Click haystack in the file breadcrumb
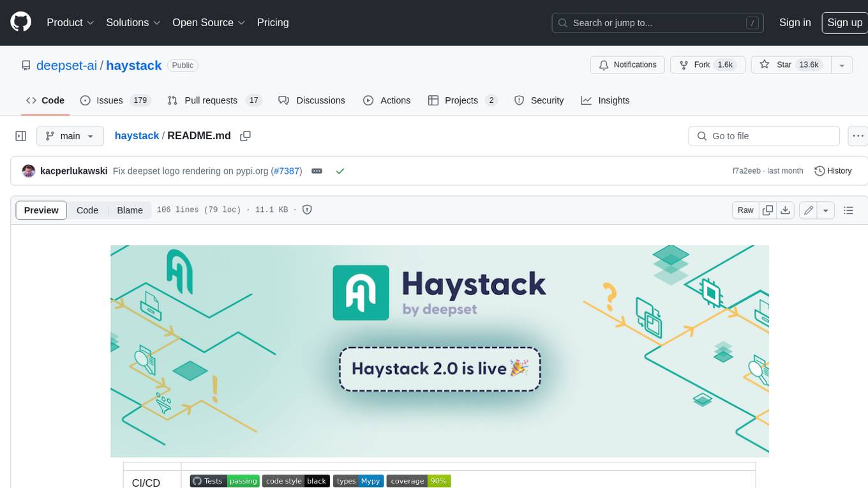 point(137,136)
